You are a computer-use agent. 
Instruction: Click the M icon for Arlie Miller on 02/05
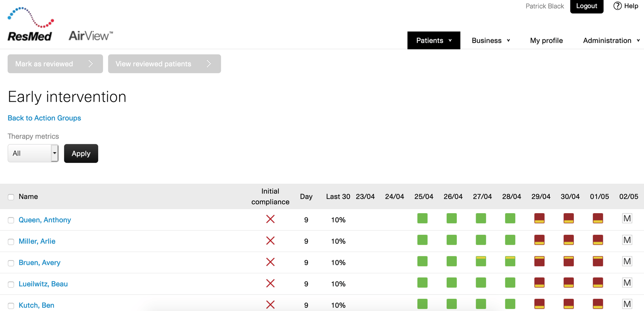(627, 240)
